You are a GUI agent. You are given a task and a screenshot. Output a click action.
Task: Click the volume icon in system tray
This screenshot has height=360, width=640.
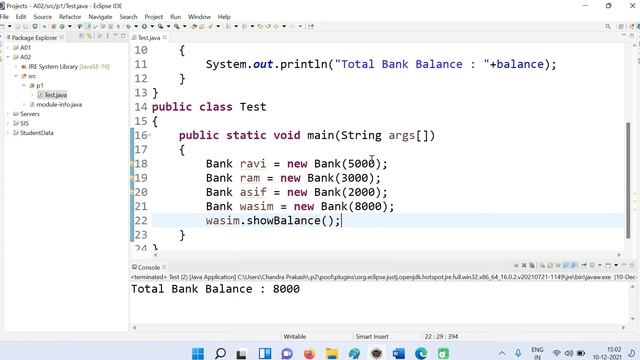(569, 353)
